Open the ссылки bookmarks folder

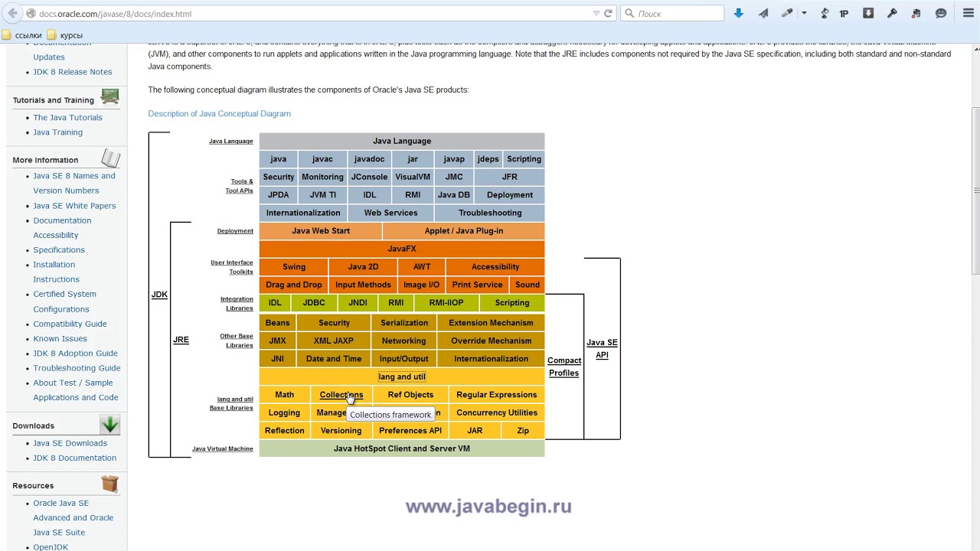21,35
